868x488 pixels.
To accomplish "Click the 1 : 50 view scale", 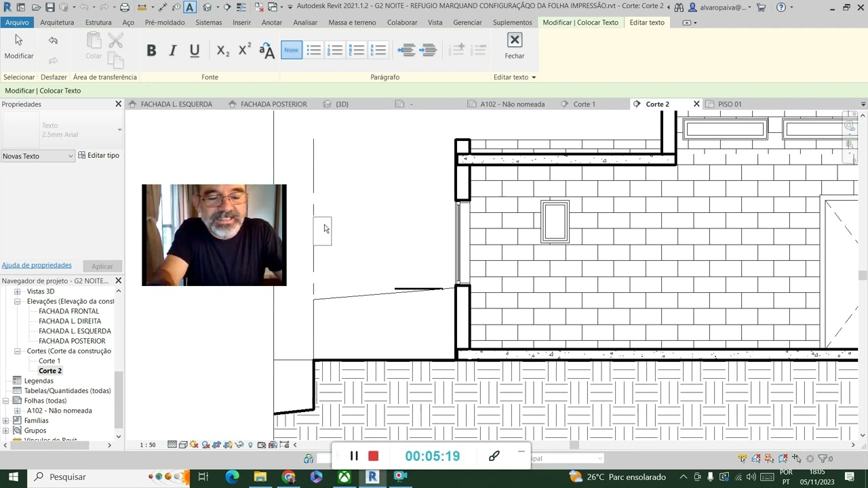I will click(148, 445).
